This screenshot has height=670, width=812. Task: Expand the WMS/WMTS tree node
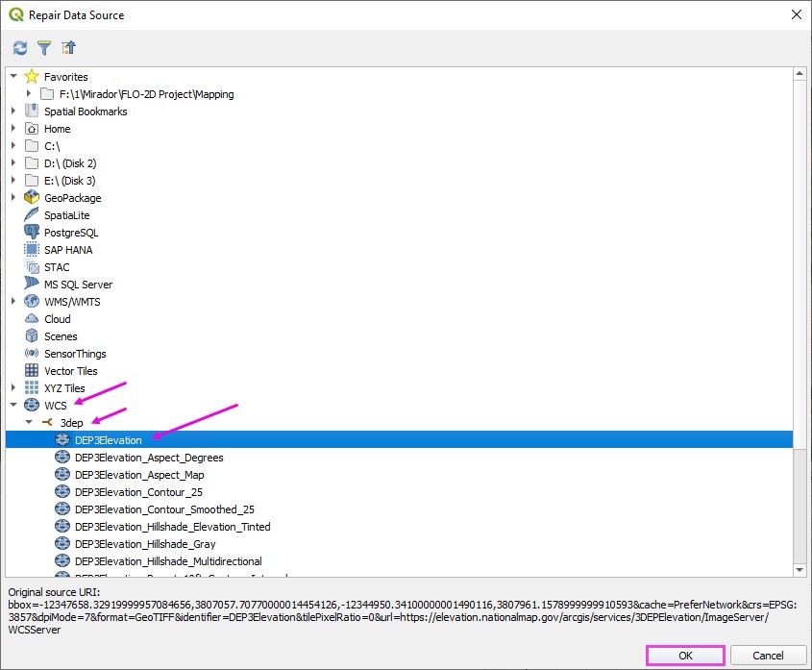13,302
